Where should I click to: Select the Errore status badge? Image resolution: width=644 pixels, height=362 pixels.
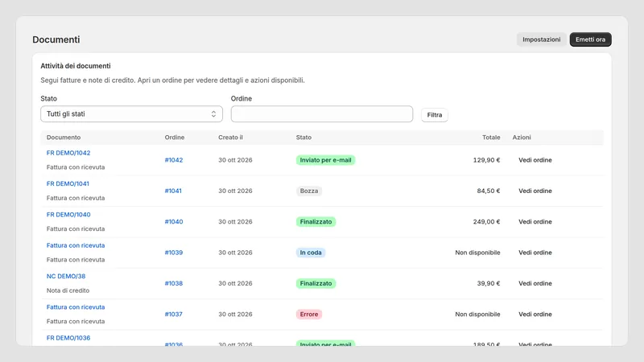click(309, 314)
